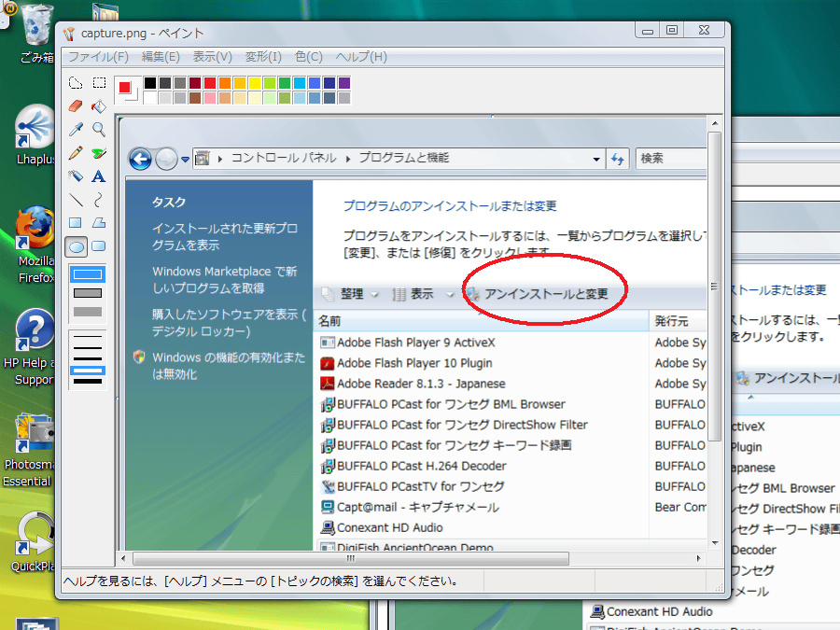Choose the white palette swatch
Viewport: 840px width, 630px height.
(x=150, y=97)
